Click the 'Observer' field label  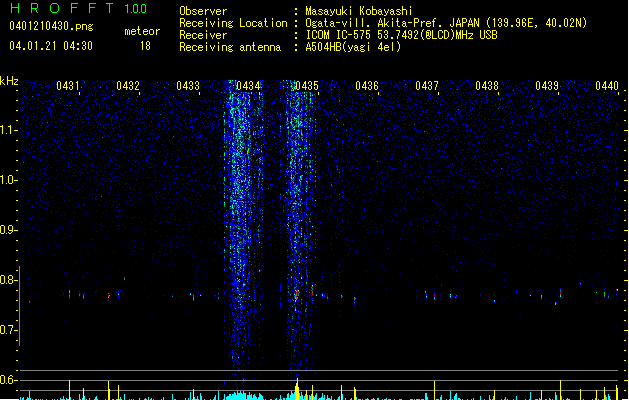(x=203, y=11)
